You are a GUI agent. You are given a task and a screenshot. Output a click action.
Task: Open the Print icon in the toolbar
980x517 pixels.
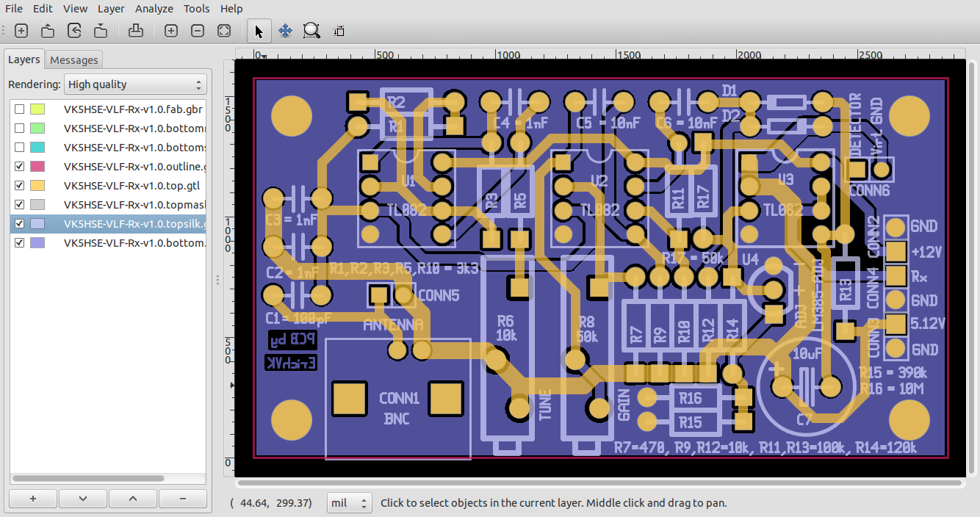click(x=136, y=31)
